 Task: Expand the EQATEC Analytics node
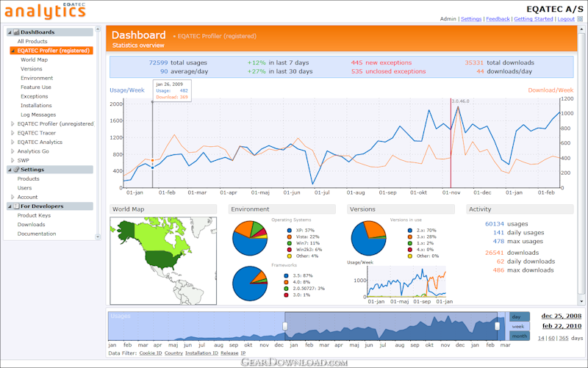tap(12, 142)
